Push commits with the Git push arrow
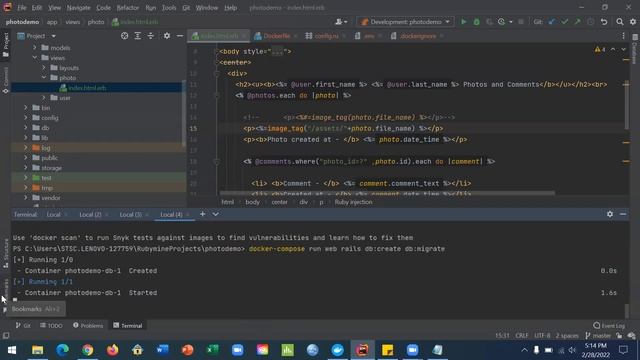This screenshot has width=640, height=360. pos(578,22)
